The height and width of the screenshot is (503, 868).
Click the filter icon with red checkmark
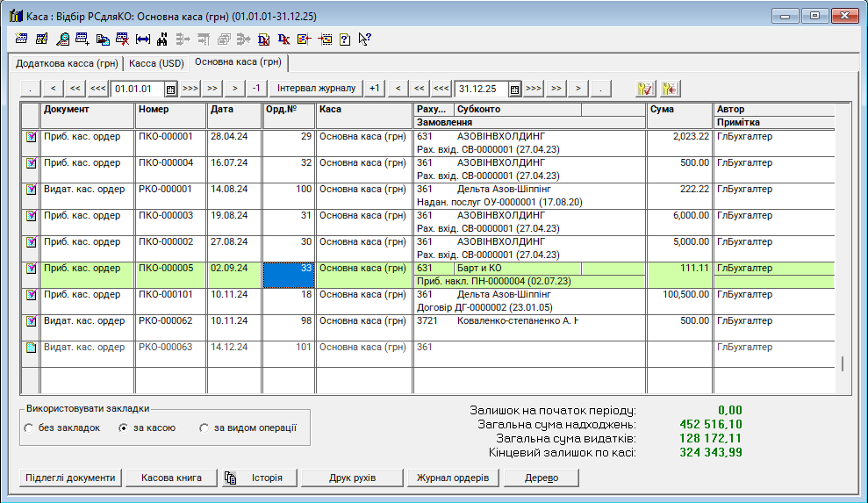point(646,89)
